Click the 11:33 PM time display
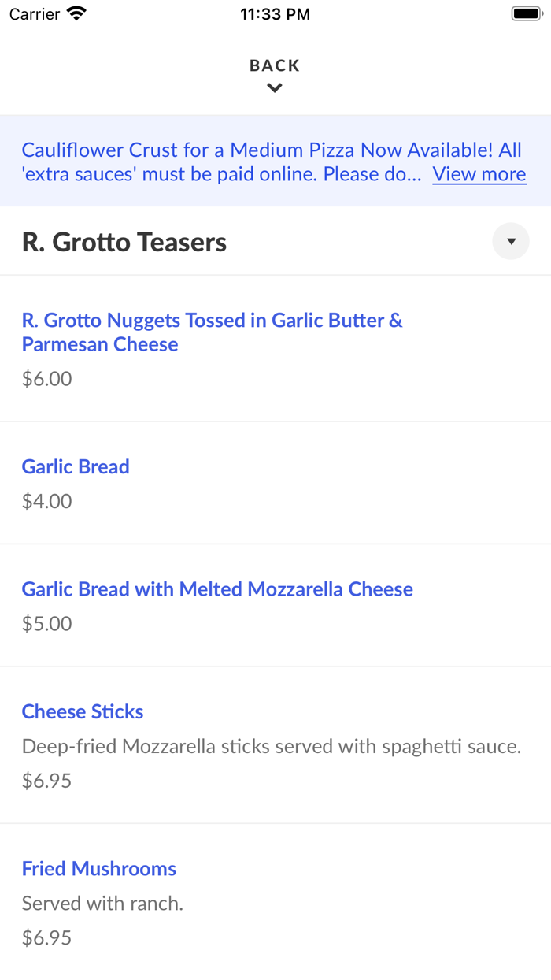Screen dimensions: 551x980 tap(275, 13)
